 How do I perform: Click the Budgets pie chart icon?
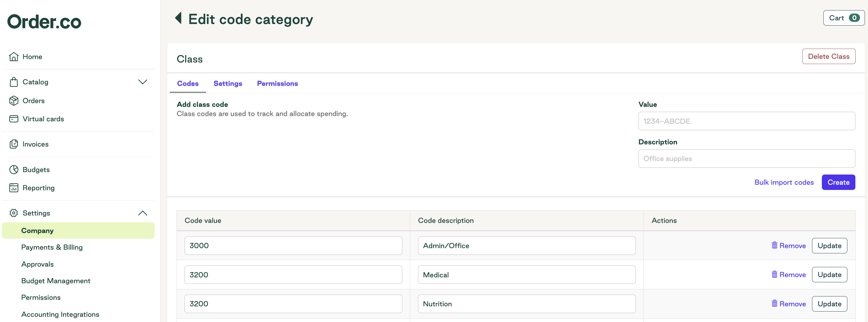click(x=14, y=170)
